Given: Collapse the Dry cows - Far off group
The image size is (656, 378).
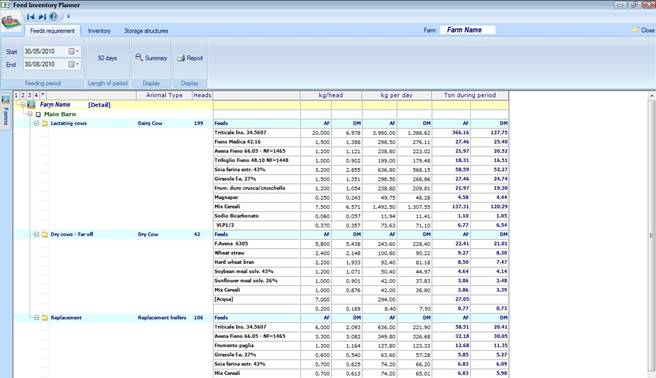Looking at the screenshot, I should [x=36, y=235].
